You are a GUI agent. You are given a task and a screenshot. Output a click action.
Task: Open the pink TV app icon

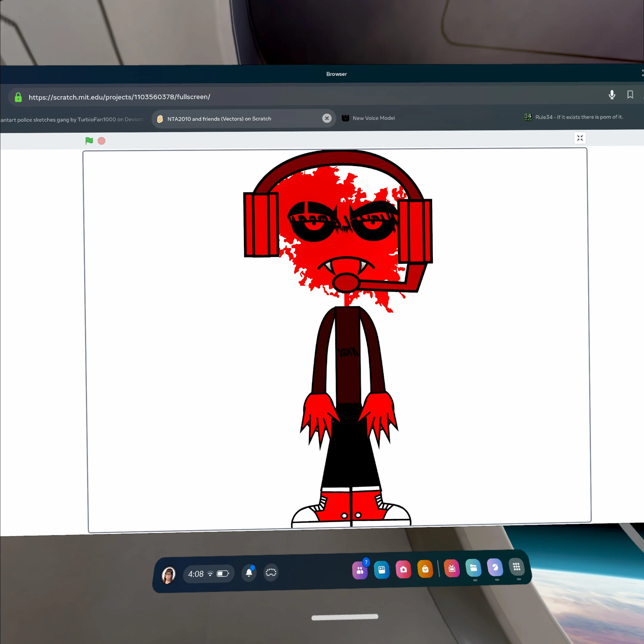coord(452,568)
